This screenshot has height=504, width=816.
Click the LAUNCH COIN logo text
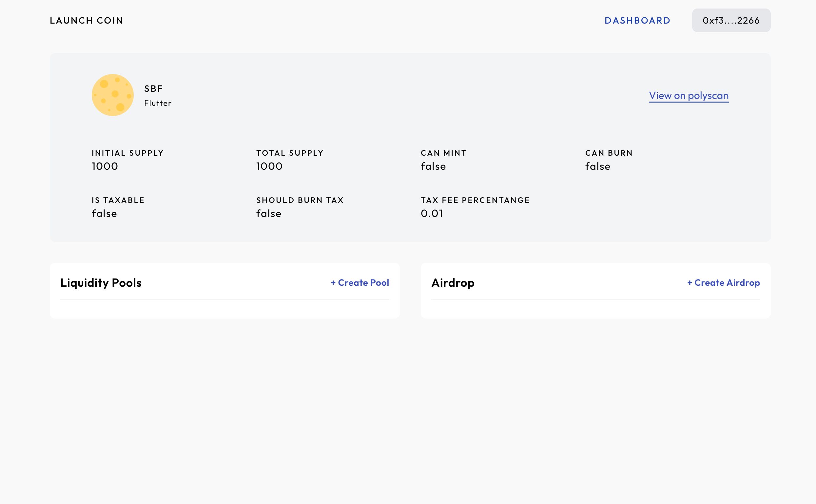[86, 20]
